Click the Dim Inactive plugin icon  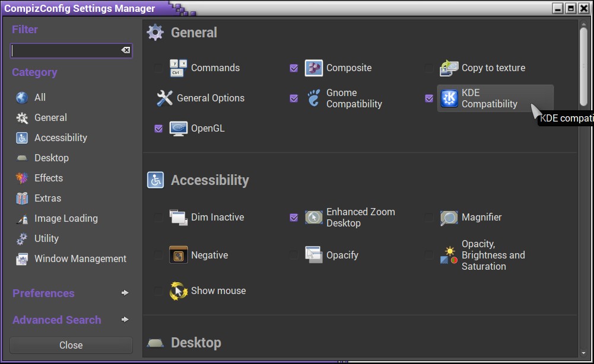pyautogui.click(x=178, y=218)
